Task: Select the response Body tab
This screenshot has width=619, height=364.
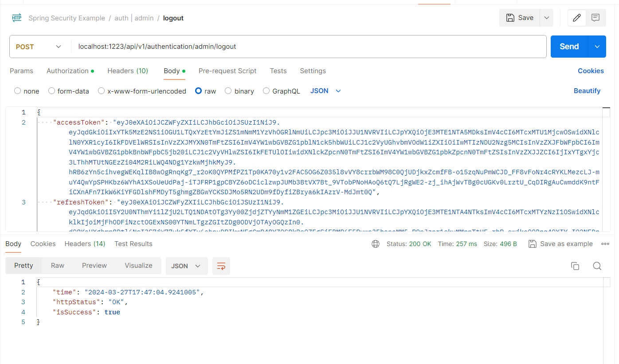Action: 13,244
